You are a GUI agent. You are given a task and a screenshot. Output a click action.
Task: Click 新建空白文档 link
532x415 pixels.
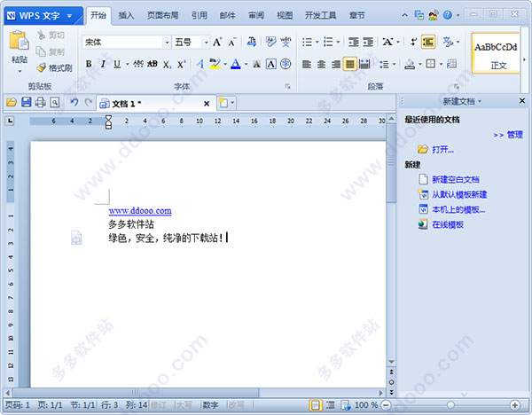pos(456,179)
